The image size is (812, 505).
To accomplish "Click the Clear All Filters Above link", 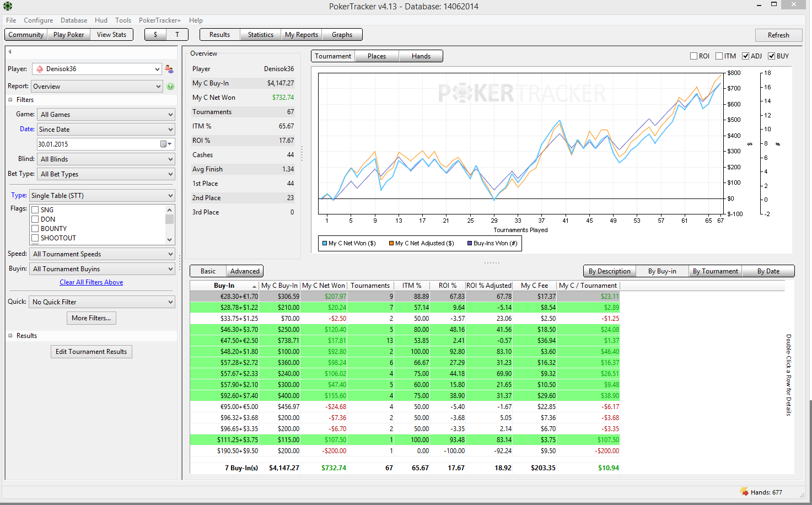I will coord(92,282).
